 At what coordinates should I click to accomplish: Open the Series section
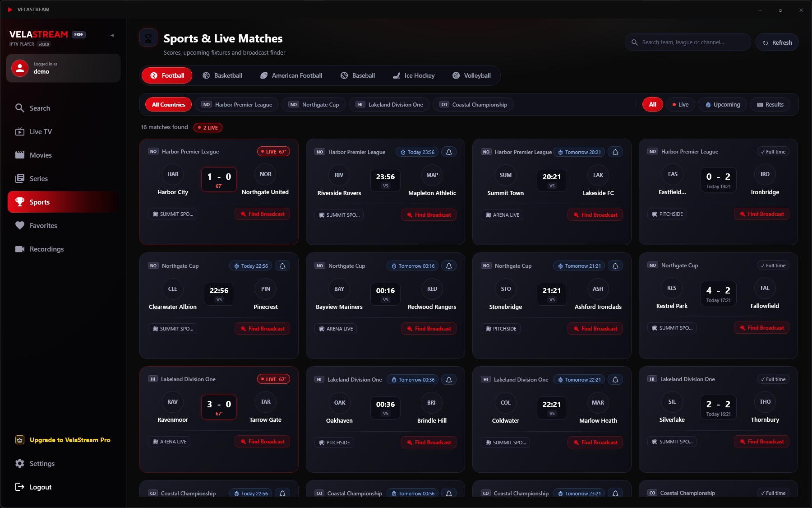tap(63, 178)
